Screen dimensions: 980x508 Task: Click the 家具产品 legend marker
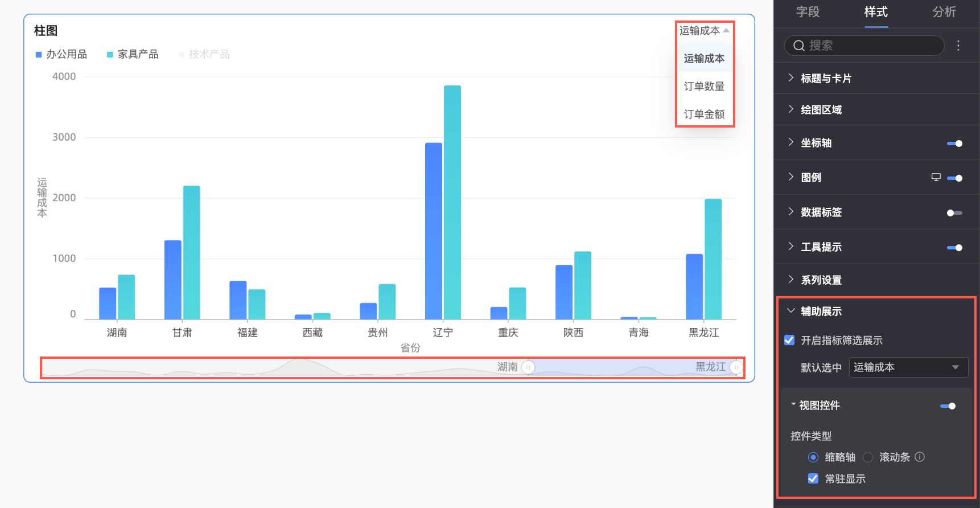(110, 55)
